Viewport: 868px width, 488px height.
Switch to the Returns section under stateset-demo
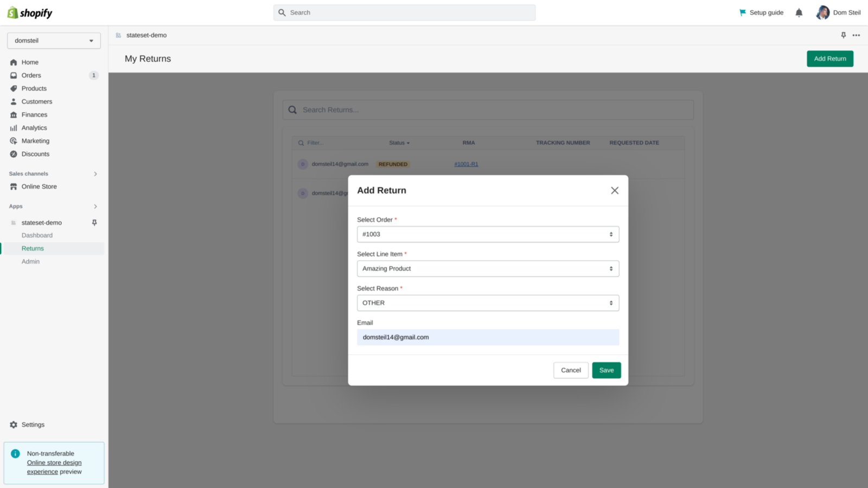click(x=33, y=248)
